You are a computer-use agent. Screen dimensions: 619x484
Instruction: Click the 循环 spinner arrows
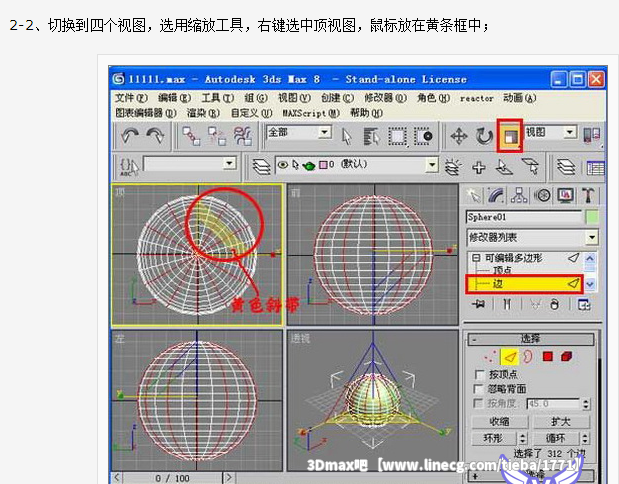[x=585, y=438]
